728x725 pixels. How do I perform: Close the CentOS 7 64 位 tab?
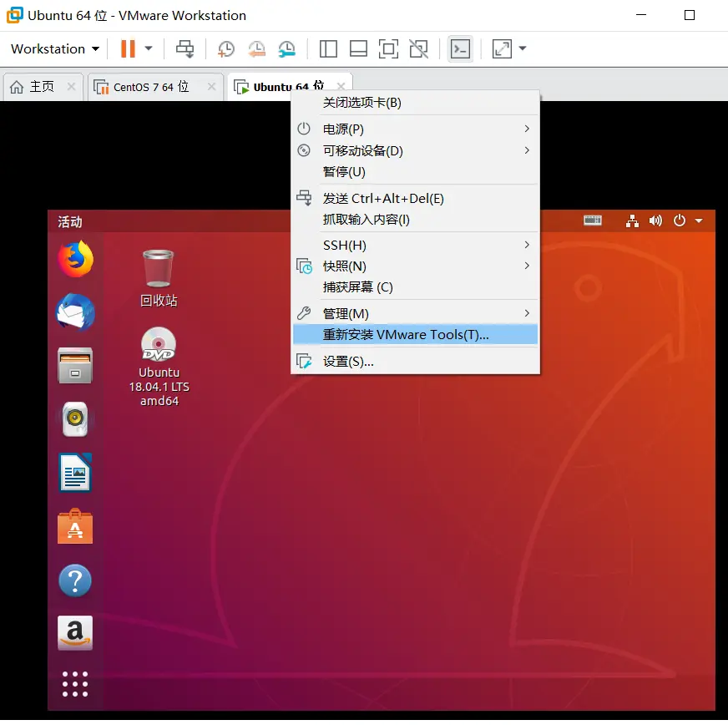pyautogui.click(x=212, y=86)
